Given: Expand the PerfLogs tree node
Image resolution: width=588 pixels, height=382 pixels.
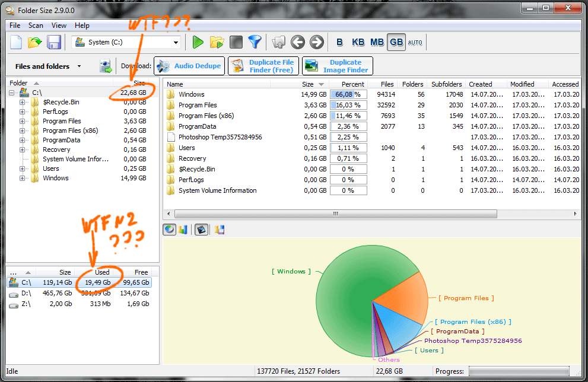Looking at the screenshot, I should tap(22, 112).
